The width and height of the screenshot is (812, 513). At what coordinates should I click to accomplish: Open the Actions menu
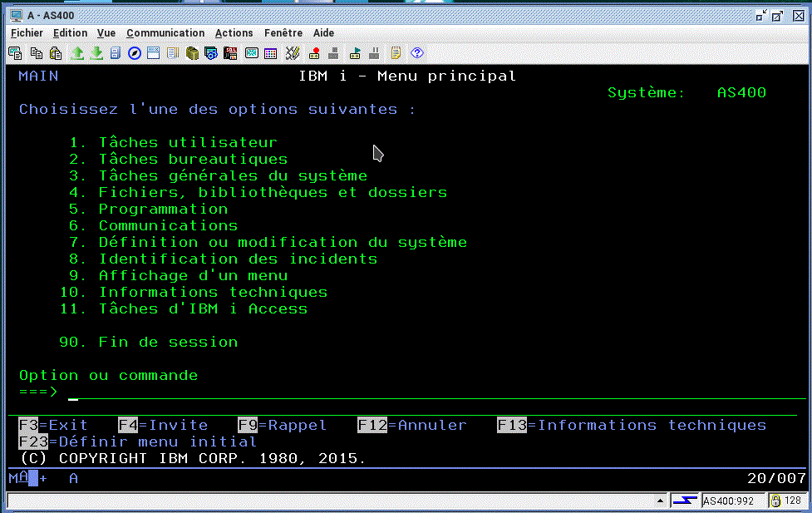[x=234, y=33]
